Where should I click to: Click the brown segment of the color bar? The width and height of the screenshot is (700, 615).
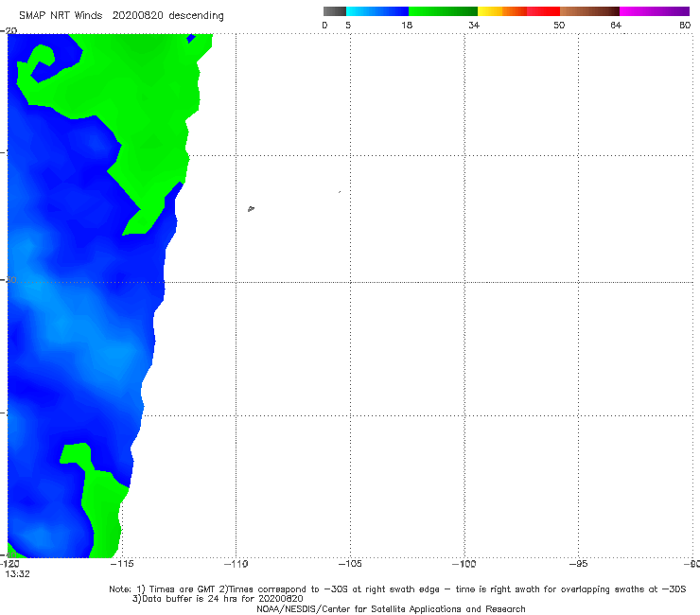click(589, 11)
